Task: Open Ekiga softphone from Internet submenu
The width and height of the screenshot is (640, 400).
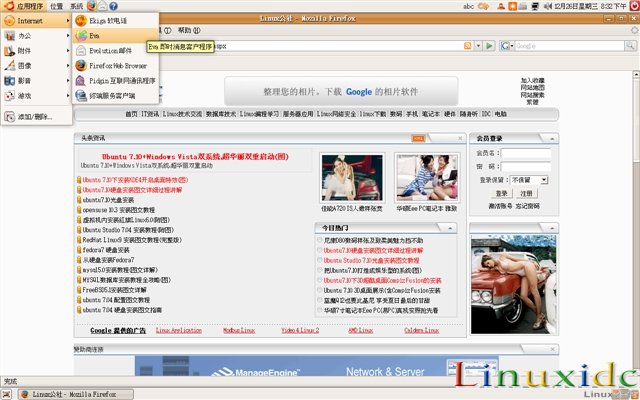Action: coord(115,21)
